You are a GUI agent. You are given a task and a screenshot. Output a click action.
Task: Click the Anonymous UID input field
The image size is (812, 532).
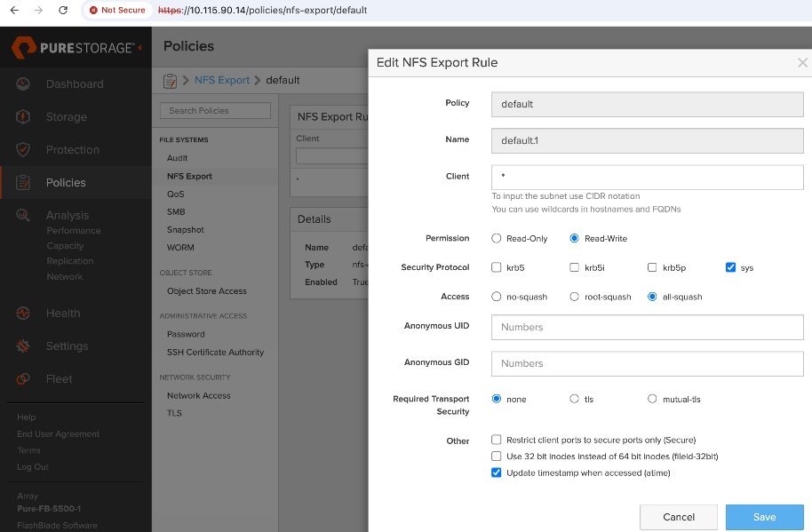647,327
